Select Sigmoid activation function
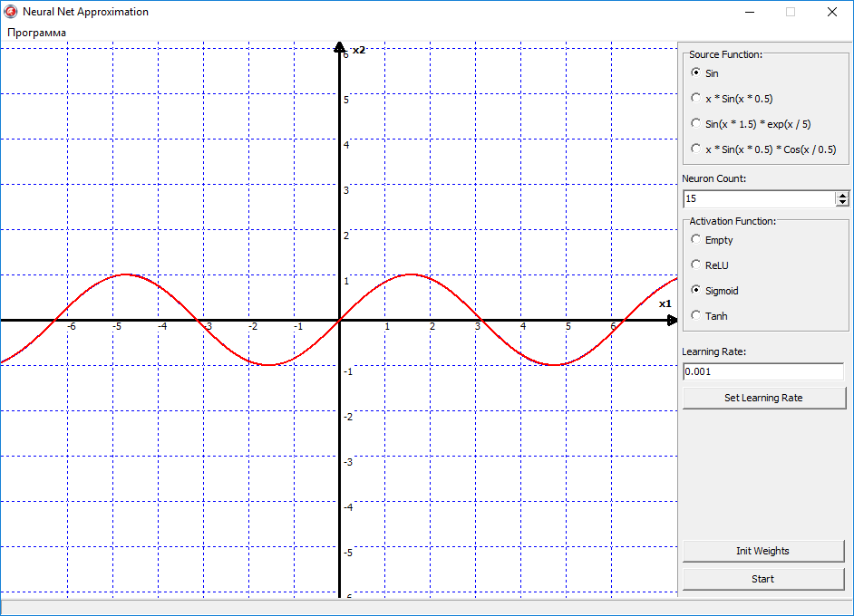 [714, 291]
